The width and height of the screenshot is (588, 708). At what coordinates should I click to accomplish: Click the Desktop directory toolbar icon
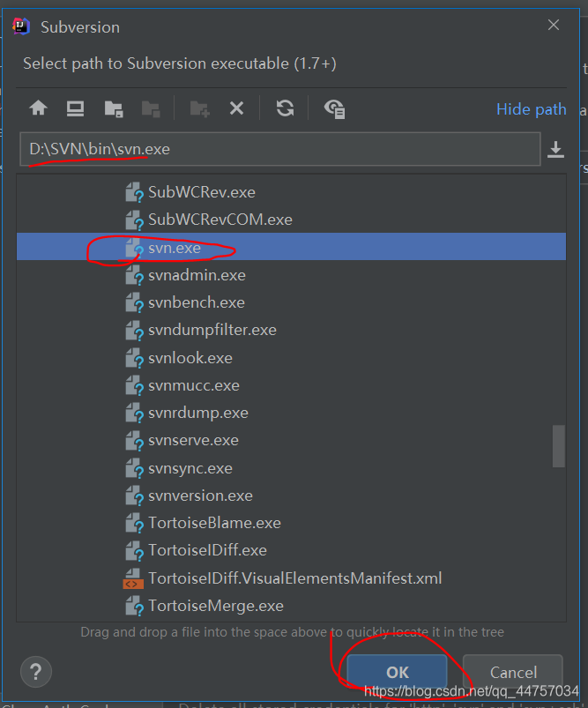76,108
